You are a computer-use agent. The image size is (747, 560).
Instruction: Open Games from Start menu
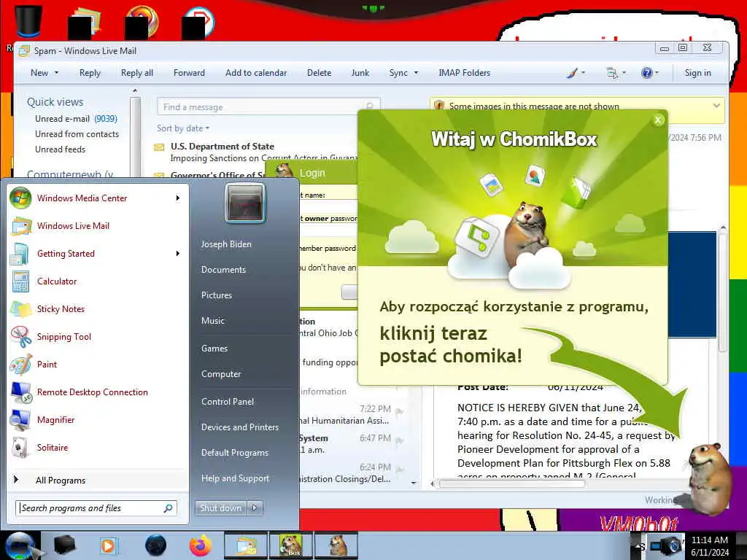click(x=214, y=349)
